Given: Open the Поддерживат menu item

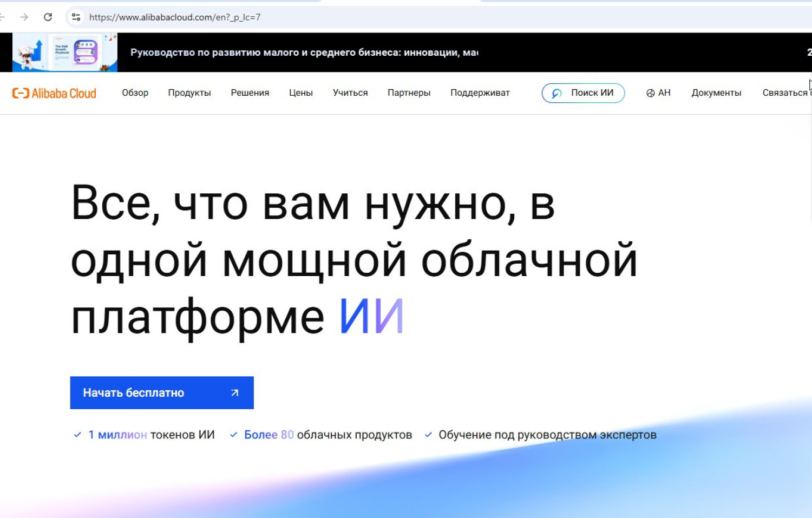Looking at the screenshot, I should (480, 93).
